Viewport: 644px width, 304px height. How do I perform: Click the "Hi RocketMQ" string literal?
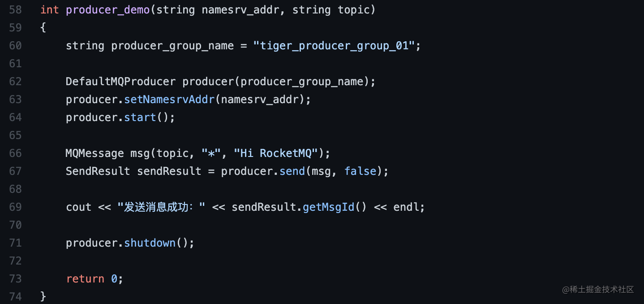pyautogui.click(x=276, y=153)
